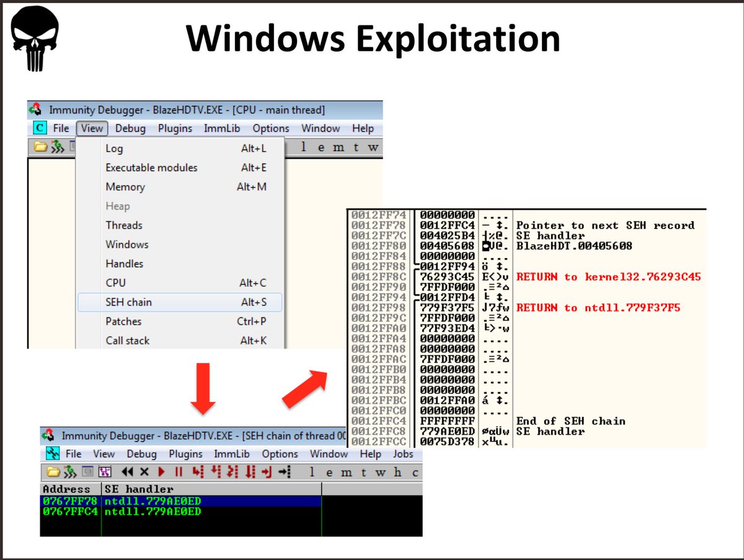Screen dimensions: 744x560
Task: Open the Jobs menu in SEH chain window
Action: tap(403, 453)
